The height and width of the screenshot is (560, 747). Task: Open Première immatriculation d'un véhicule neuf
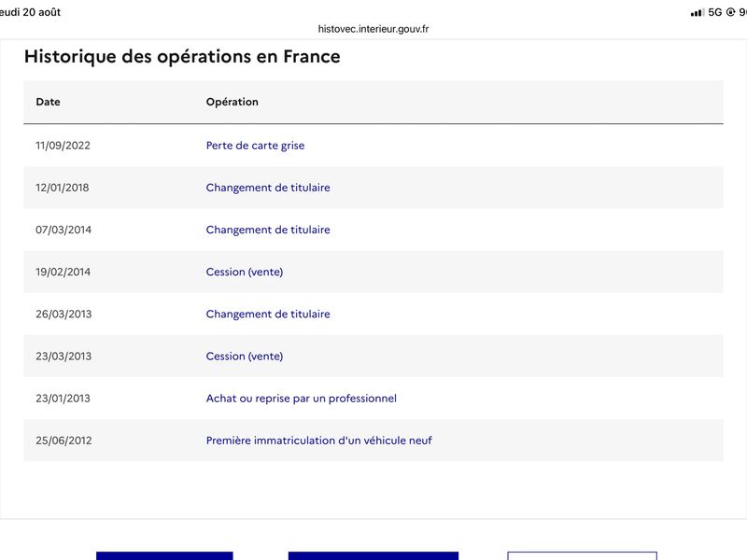pyautogui.click(x=318, y=441)
